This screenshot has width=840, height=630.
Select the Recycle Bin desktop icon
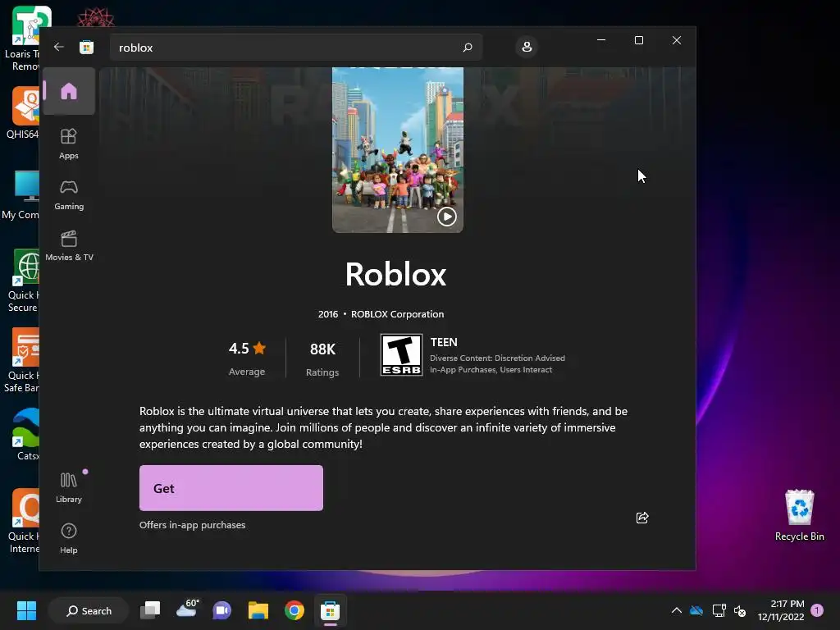(799, 515)
